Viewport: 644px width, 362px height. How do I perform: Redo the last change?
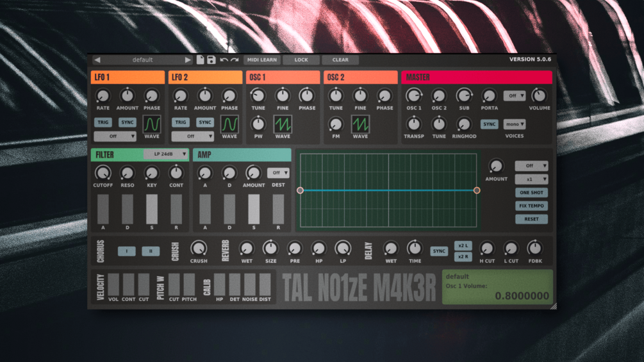(x=235, y=60)
